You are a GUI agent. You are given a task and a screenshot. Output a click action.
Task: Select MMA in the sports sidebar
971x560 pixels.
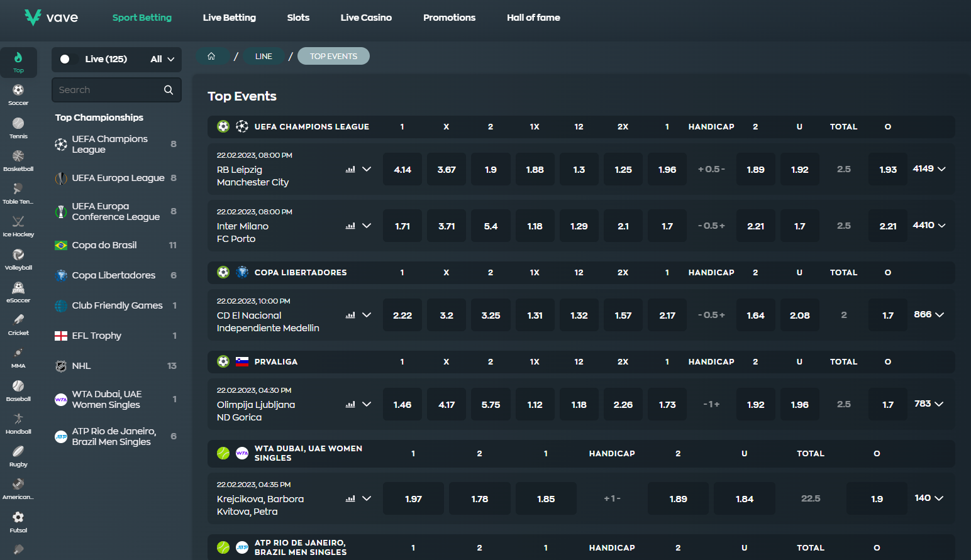18,358
